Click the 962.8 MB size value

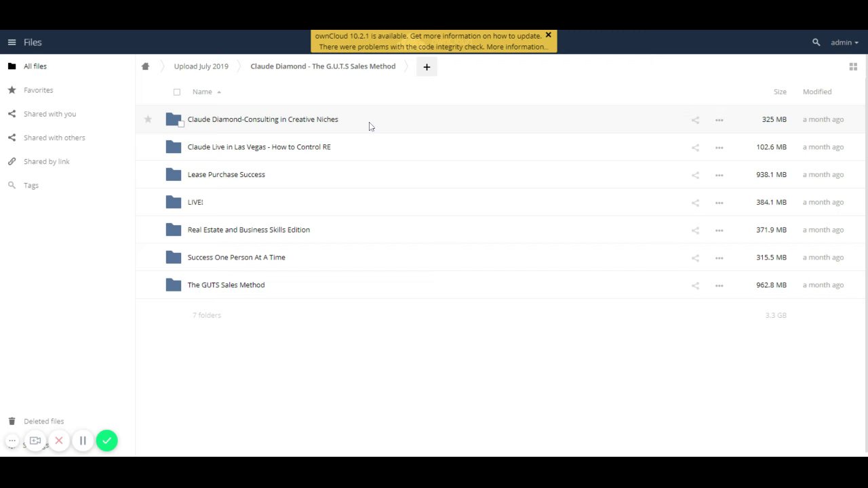771,285
